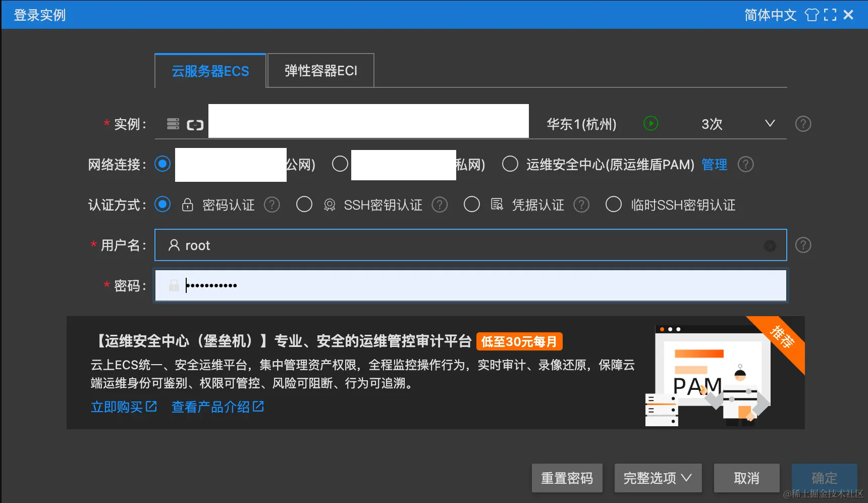Click the lock icon beside 密码认证
868x503 pixels.
click(x=187, y=205)
